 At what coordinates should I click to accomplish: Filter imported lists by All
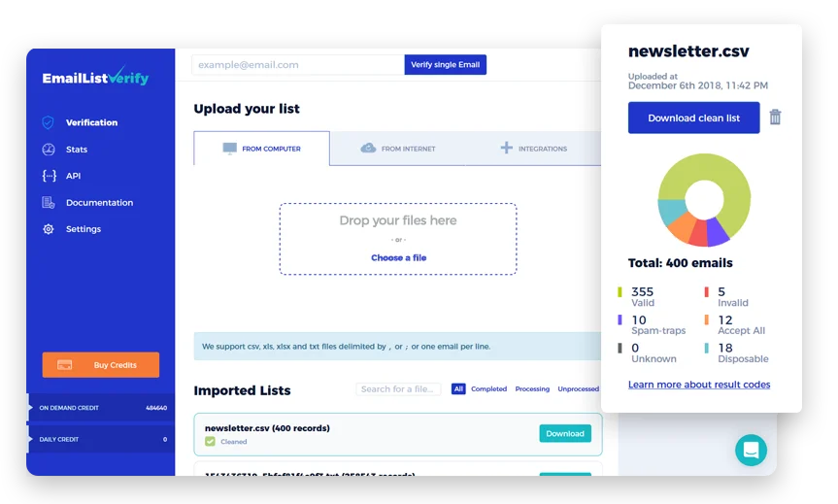pyautogui.click(x=458, y=389)
